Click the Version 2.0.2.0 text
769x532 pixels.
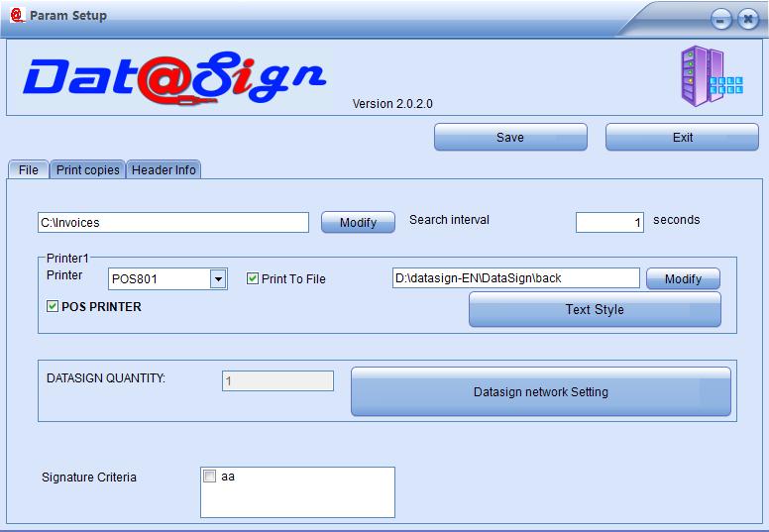[x=392, y=104]
